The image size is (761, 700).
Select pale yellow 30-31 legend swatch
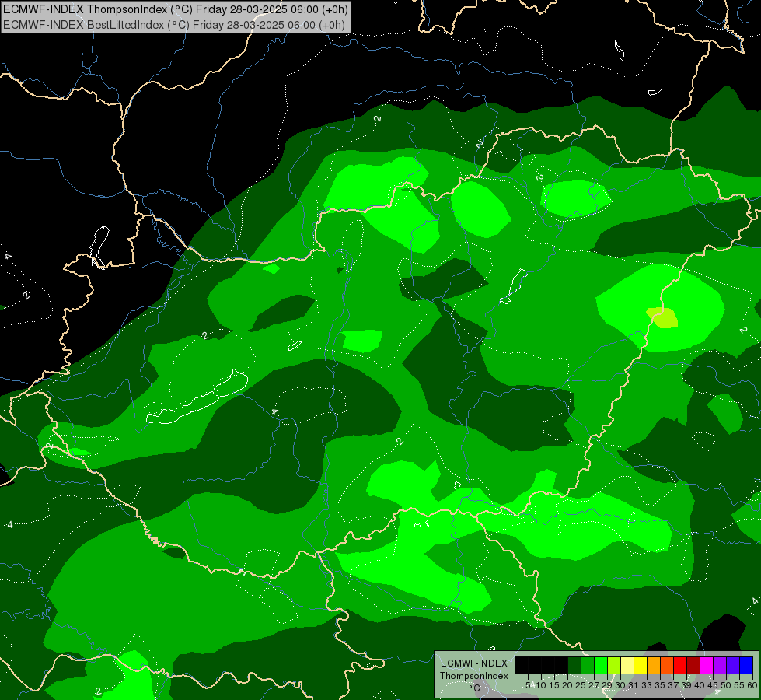[x=627, y=665]
